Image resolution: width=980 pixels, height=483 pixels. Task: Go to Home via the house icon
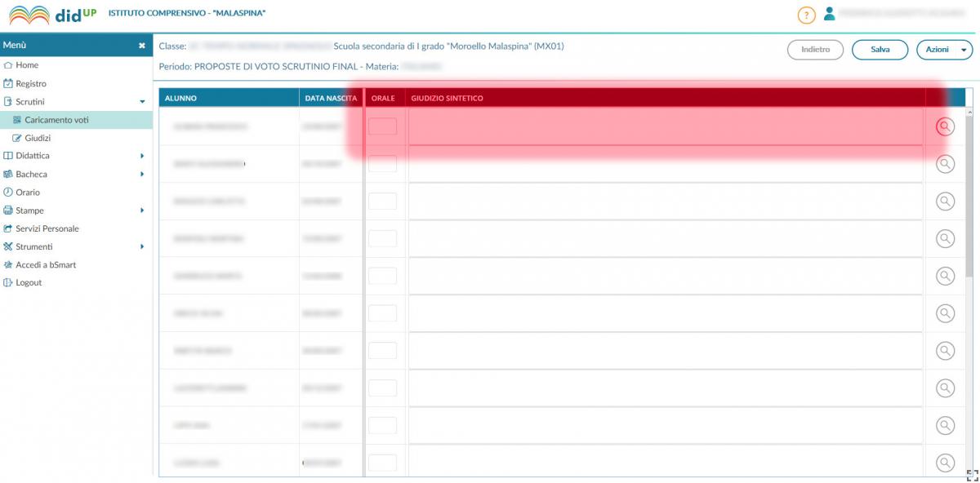click(8, 65)
